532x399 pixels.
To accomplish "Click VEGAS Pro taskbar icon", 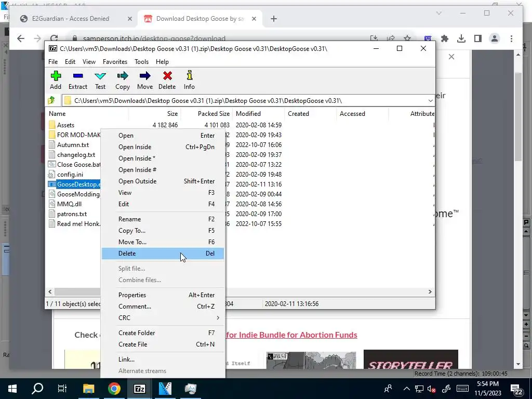I will (165, 389).
